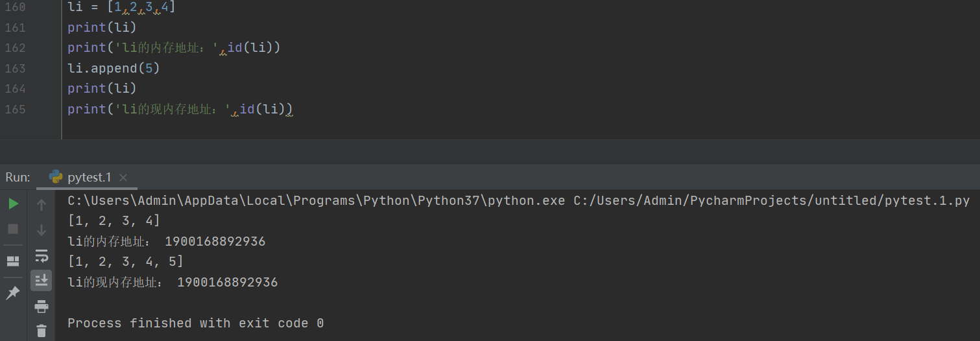Image resolution: width=980 pixels, height=341 pixels.
Task: Toggle scroll to end of console output
Action: pos(42,280)
